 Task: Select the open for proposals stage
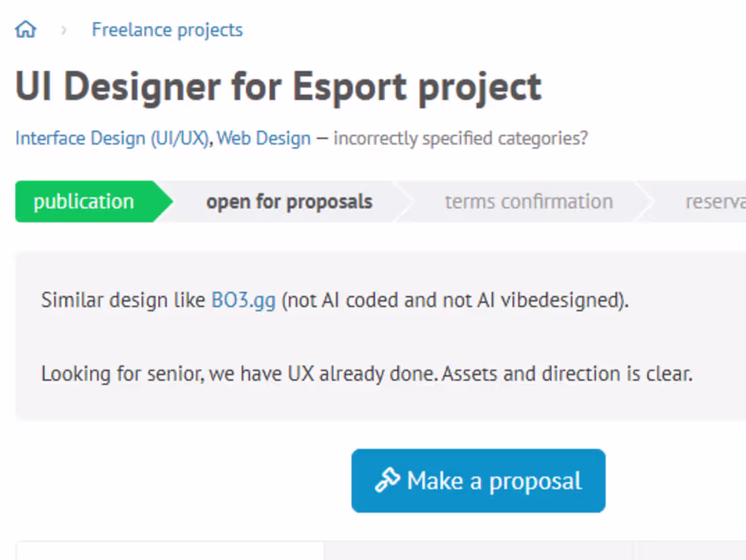(290, 202)
